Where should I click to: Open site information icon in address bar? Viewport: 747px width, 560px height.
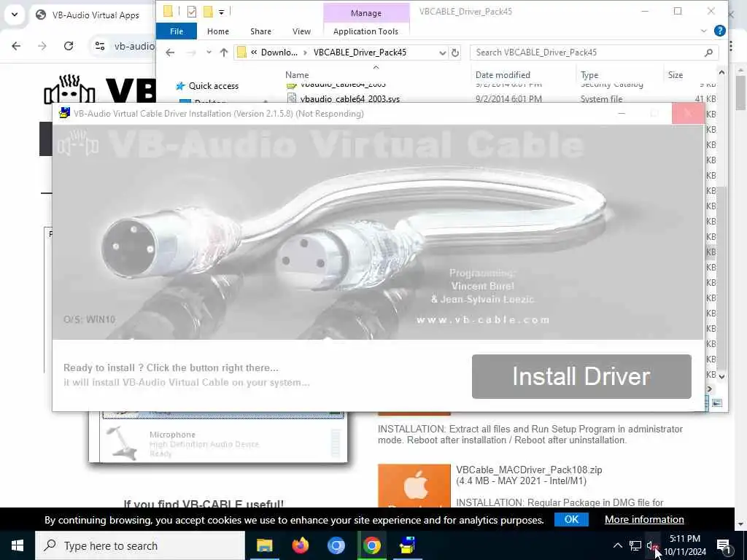(x=99, y=46)
